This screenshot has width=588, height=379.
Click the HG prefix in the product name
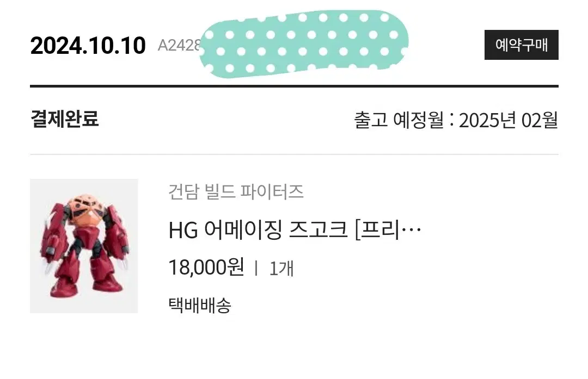(x=183, y=231)
